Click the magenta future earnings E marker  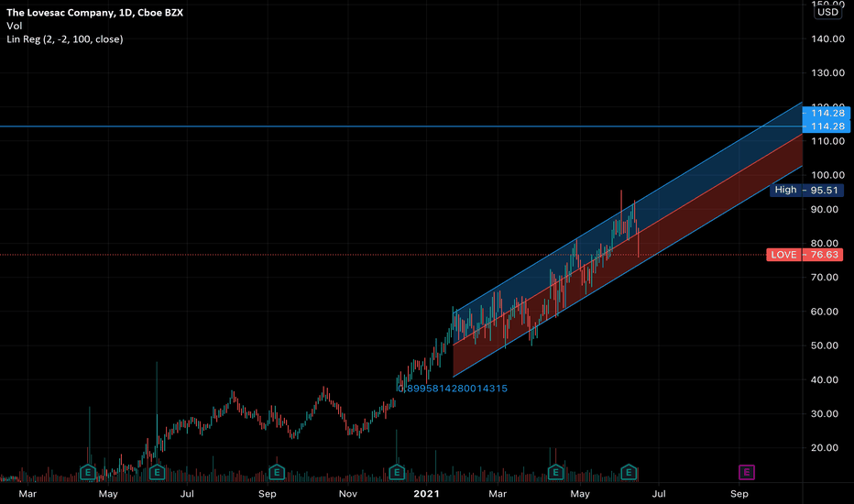click(747, 473)
